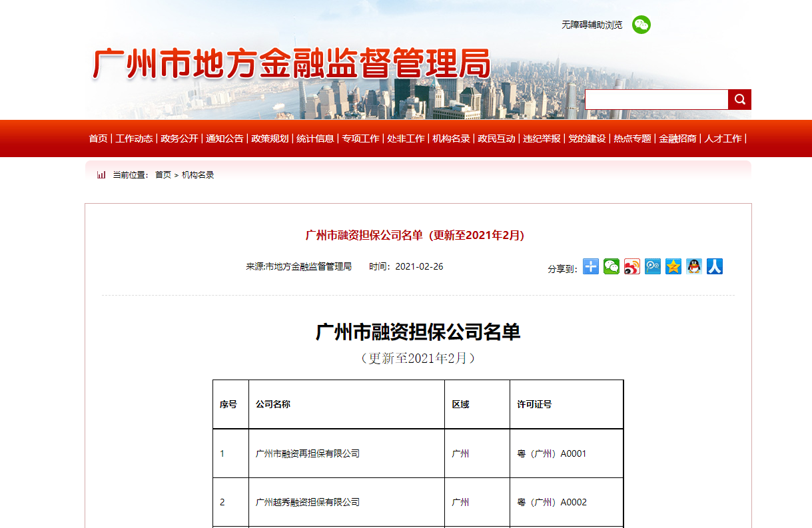Click the subtitle （更新至2021年2月）
The width and height of the screenshot is (812, 528).
click(x=418, y=358)
